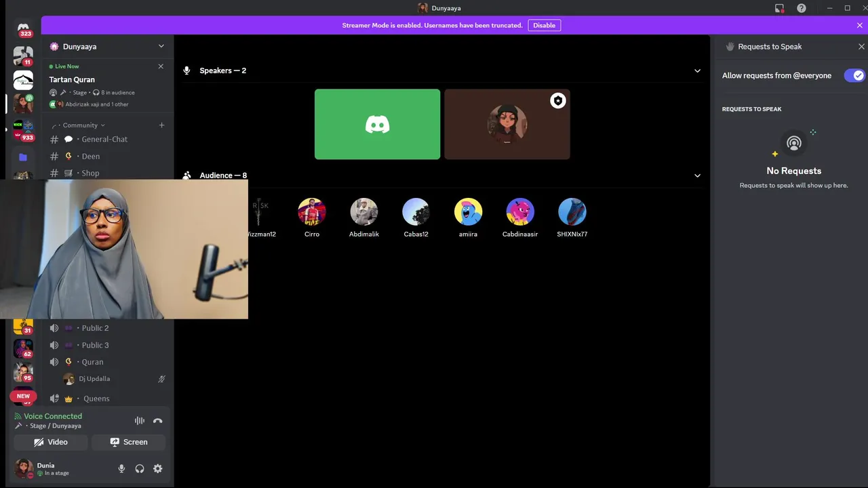Click the No Requests speaker illustration
The image size is (868, 488).
click(794, 143)
